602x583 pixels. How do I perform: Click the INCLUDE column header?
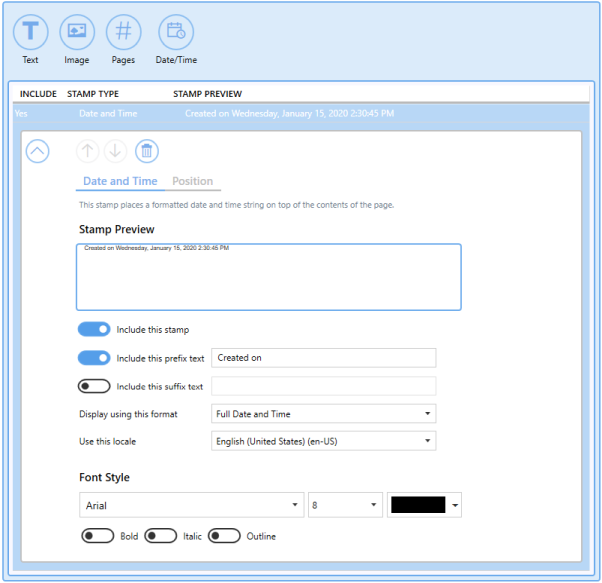(38, 94)
